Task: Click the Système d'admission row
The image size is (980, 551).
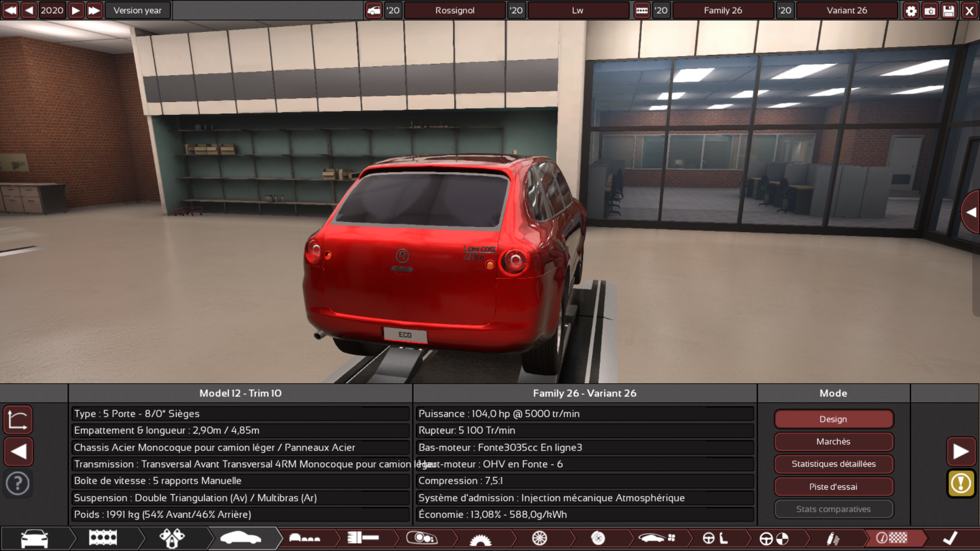Action: click(585, 498)
